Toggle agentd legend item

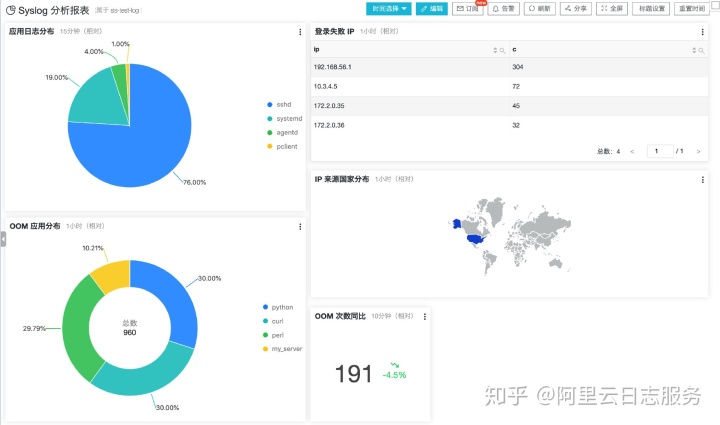[x=282, y=133]
